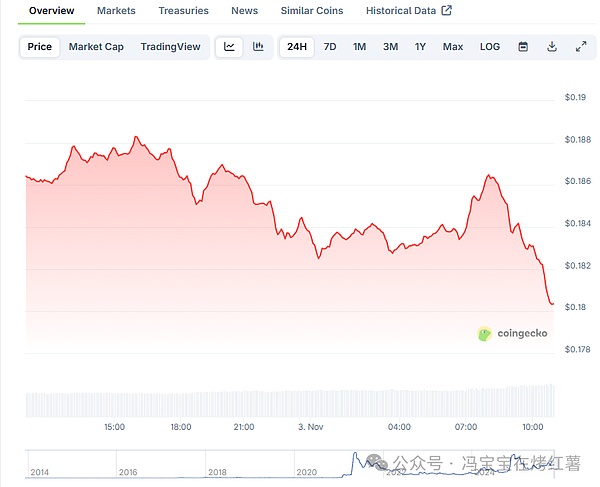Toggle LOG scale on chart
The width and height of the screenshot is (600, 487).
[x=490, y=47]
